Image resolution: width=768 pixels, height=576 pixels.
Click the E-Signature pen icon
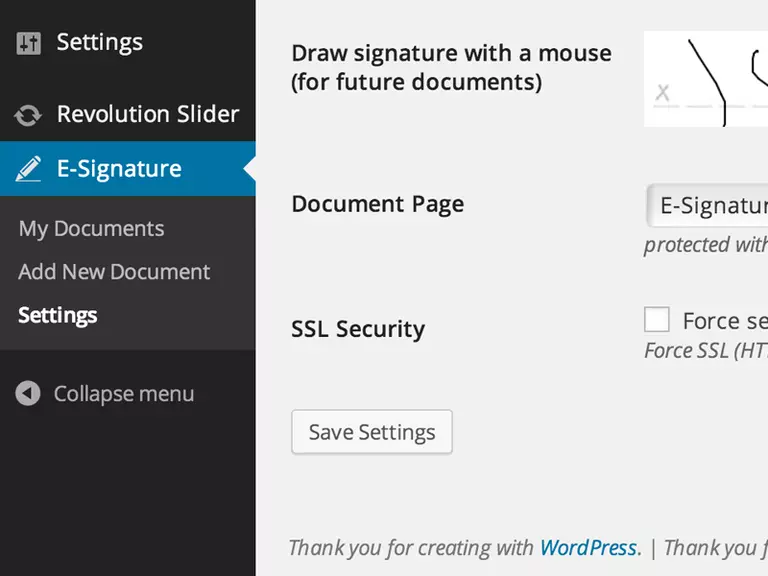(28, 168)
